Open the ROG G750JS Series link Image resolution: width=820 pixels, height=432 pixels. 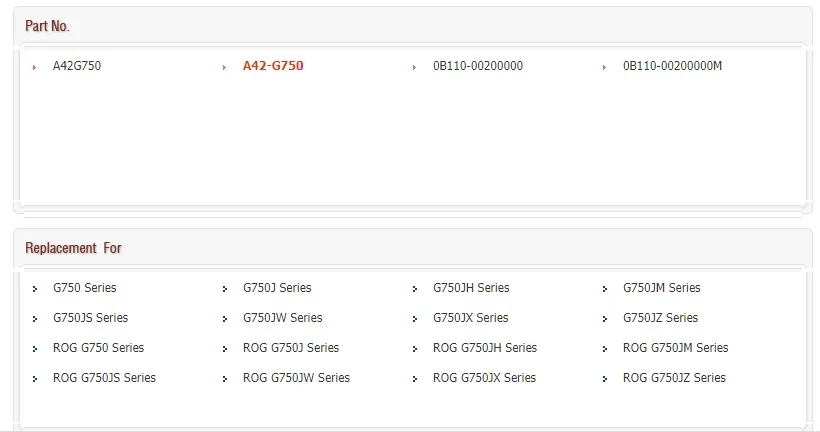click(104, 378)
